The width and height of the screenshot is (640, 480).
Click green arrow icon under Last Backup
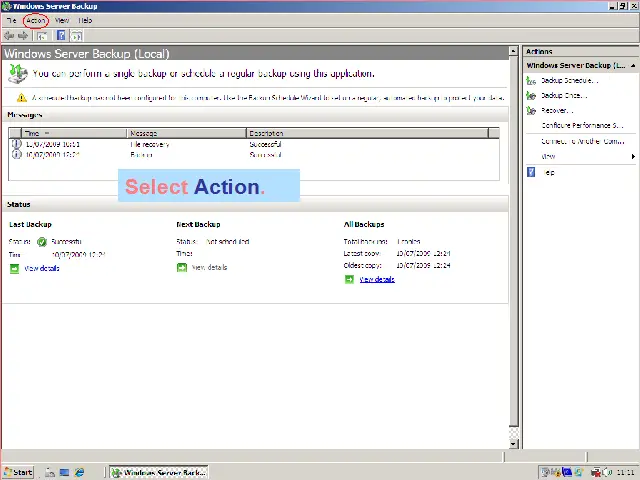point(14,269)
